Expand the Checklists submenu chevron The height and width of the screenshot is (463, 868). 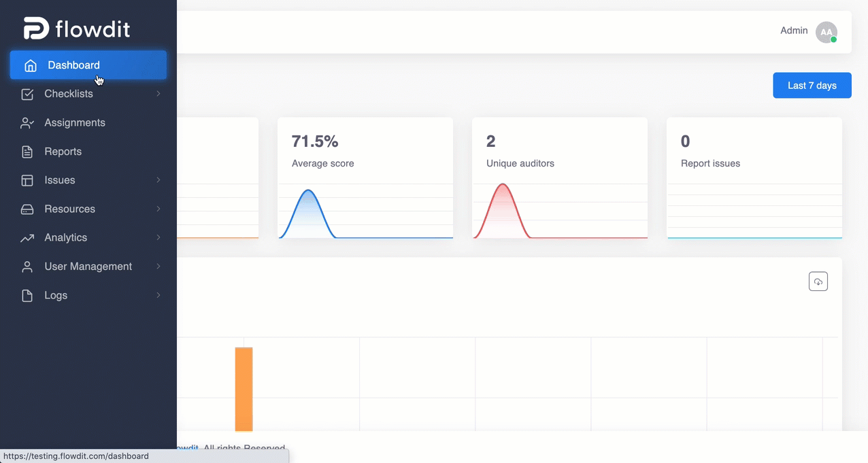tap(158, 94)
